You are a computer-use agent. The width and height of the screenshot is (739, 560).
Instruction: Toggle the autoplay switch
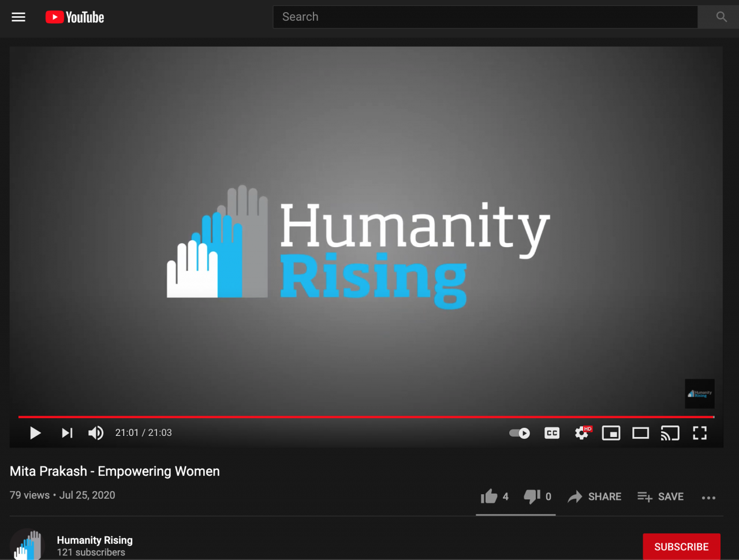pos(520,433)
